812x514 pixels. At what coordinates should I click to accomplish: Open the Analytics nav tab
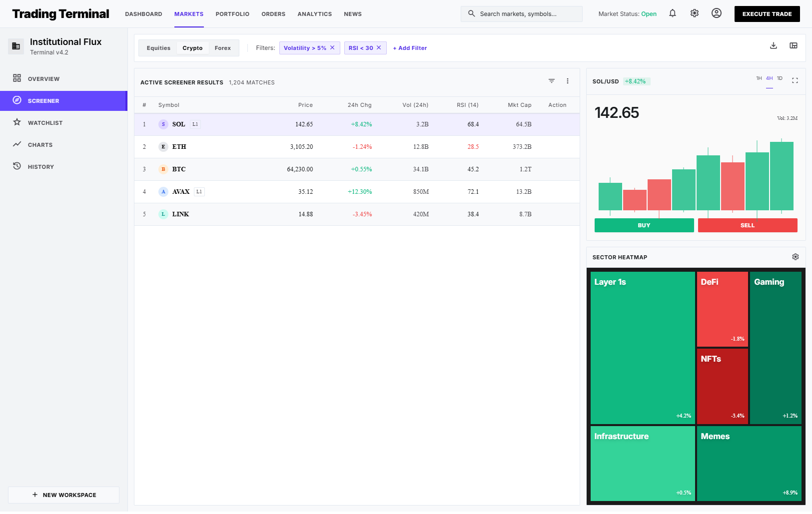[314, 14]
